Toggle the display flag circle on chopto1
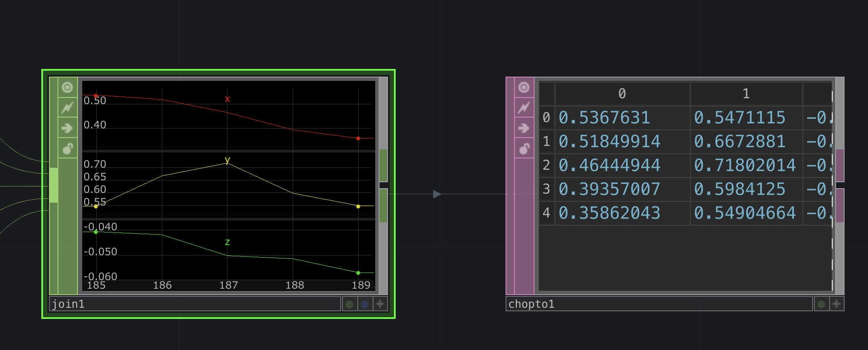The image size is (868, 350). 822,304
